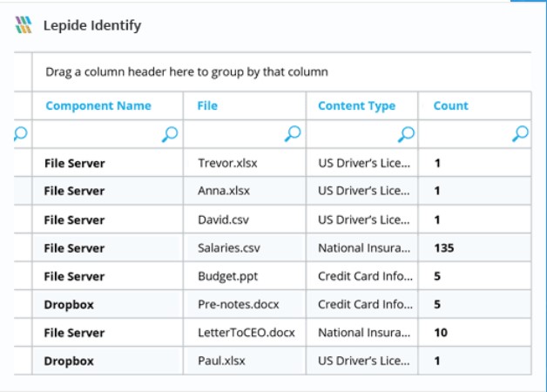Click count 5 in the Pre-notes.docx row
The image size is (547, 392).
[x=437, y=305]
